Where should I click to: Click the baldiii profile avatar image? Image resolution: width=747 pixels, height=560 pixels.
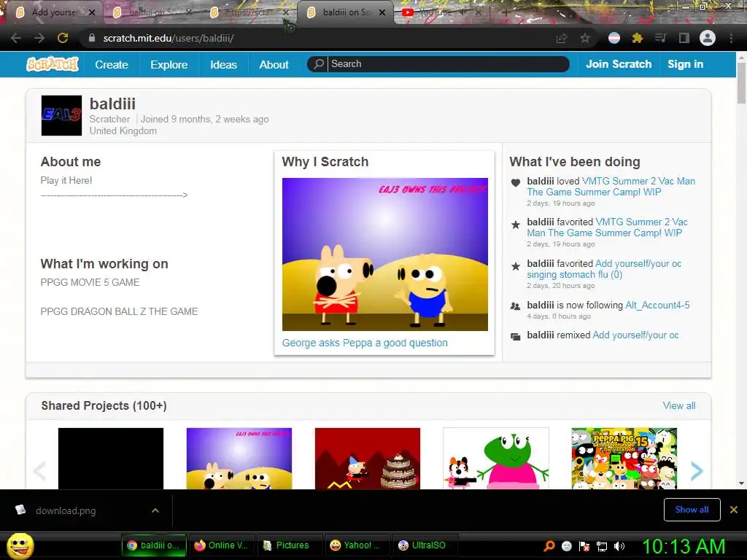61,116
